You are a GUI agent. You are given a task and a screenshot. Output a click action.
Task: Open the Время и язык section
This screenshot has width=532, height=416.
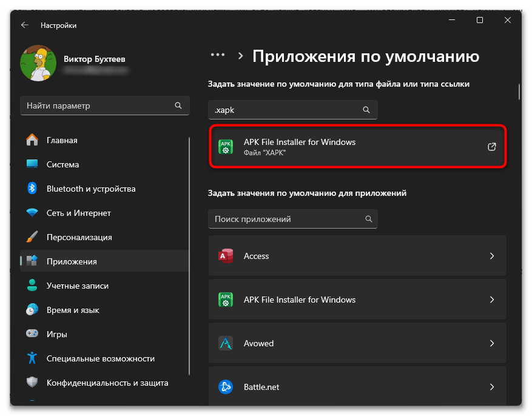[104, 310]
